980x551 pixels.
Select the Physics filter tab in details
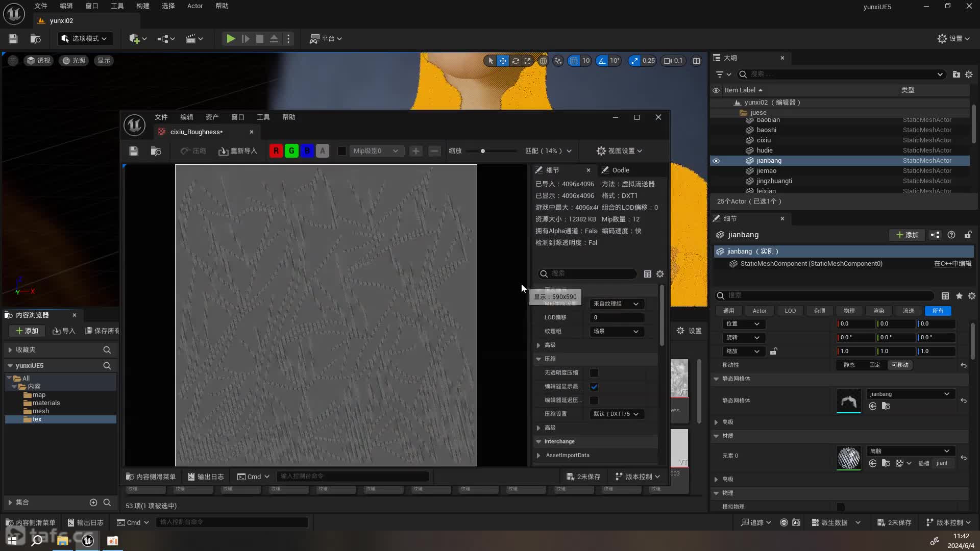849,311
